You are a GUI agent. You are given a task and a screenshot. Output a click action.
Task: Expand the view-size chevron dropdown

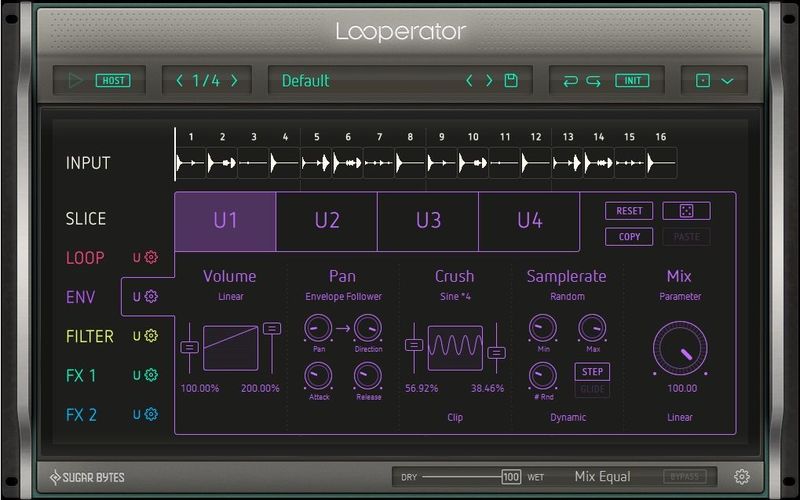727,81
